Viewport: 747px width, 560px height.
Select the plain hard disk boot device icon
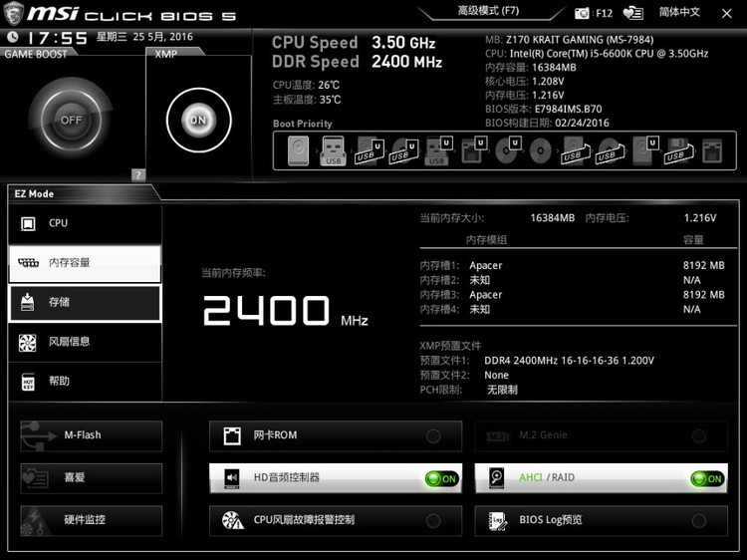point(298,151)
